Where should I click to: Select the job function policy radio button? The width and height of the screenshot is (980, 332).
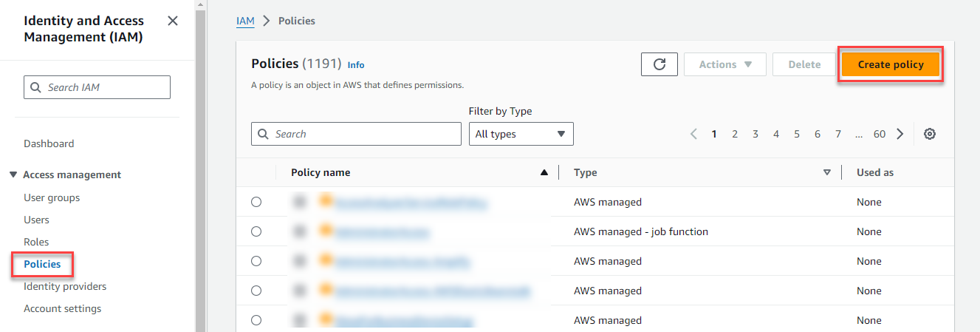[x=256, y=231]
